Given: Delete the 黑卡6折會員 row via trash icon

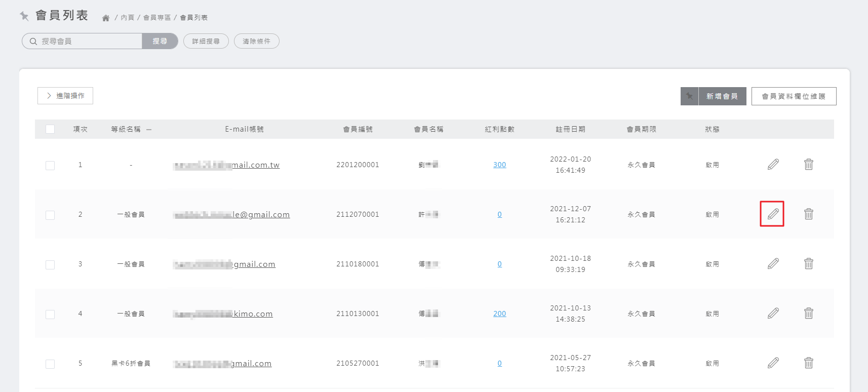Looking at the screenshot, I should 809,363.
